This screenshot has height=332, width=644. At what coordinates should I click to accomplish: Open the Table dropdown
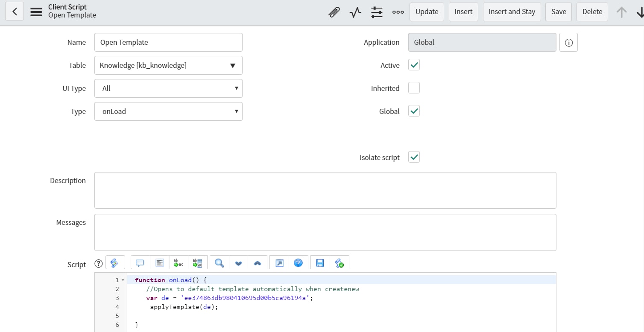(168, 65)
